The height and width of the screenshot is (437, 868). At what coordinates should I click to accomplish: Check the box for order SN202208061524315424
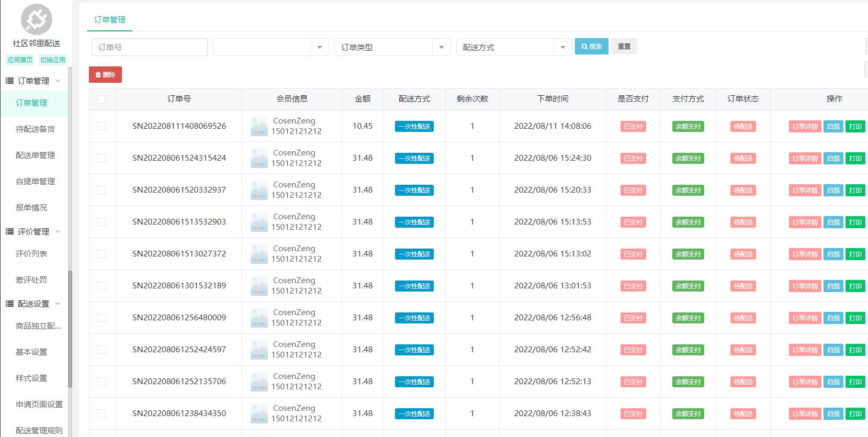tap(102, 158)
